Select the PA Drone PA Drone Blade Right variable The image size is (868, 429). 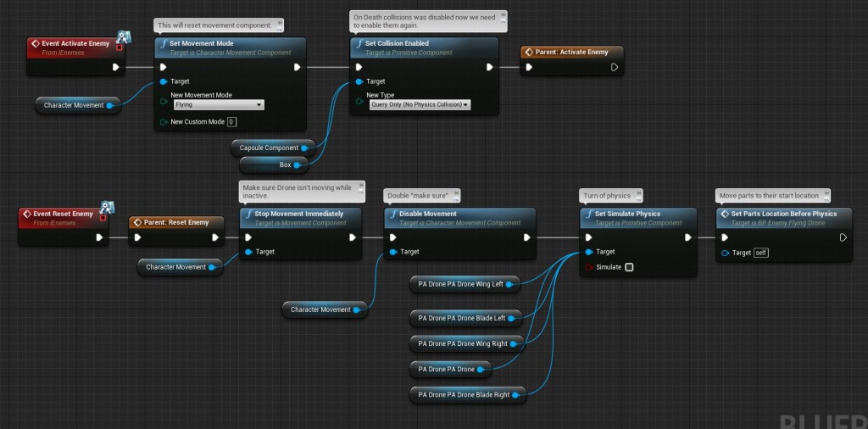468,395
